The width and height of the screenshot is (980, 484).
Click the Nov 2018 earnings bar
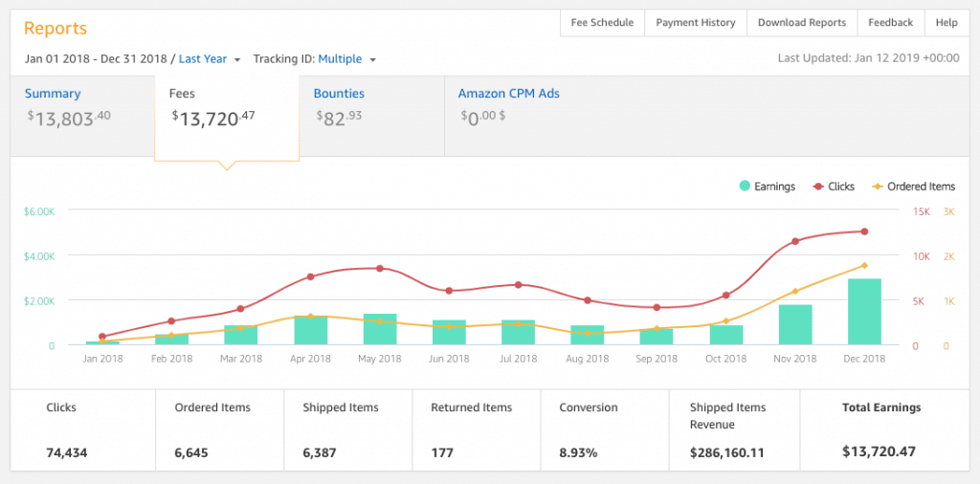coord(795,325)
